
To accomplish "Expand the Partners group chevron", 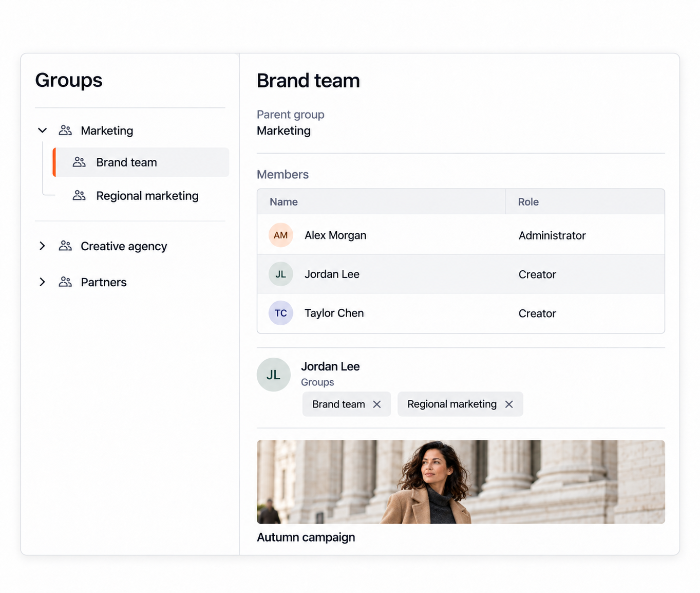I will click(x=43, y=282).
